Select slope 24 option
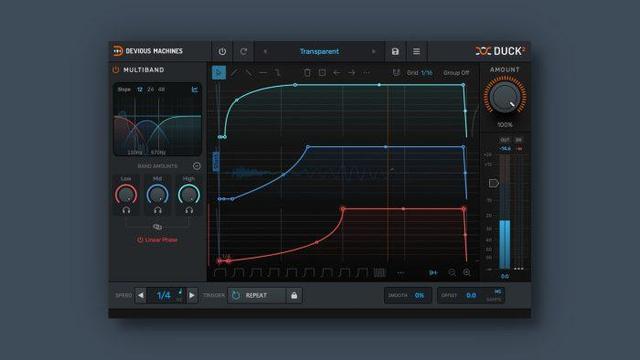640x360 pixels. (x=151, y=89)
